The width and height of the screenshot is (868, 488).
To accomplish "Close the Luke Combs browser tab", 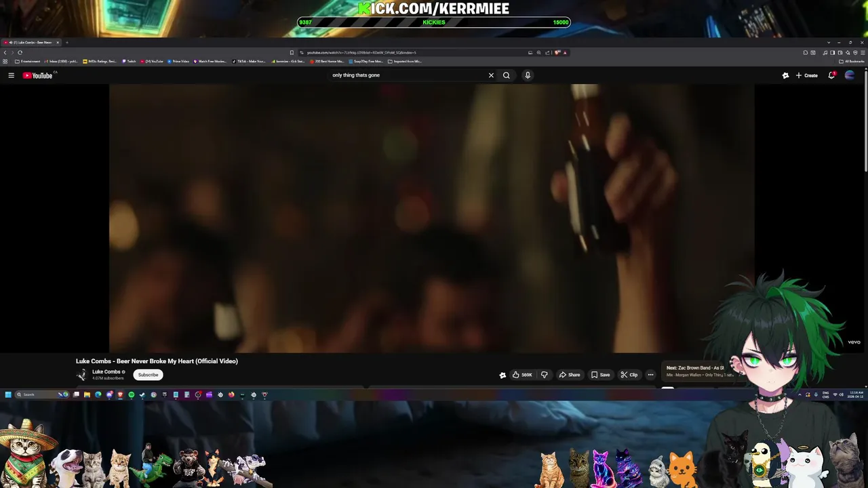I will pos(58,42).
